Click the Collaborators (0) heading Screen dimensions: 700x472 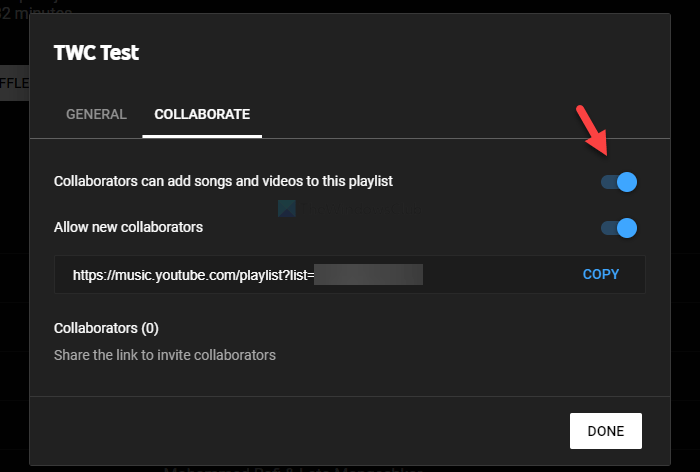click(106, 328)
